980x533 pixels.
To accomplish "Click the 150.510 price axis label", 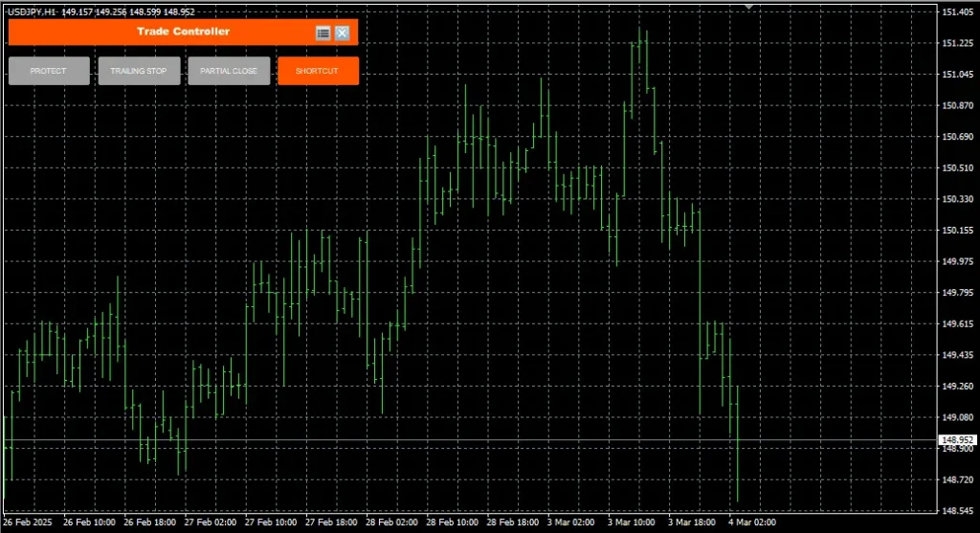I will coord(957,168).
